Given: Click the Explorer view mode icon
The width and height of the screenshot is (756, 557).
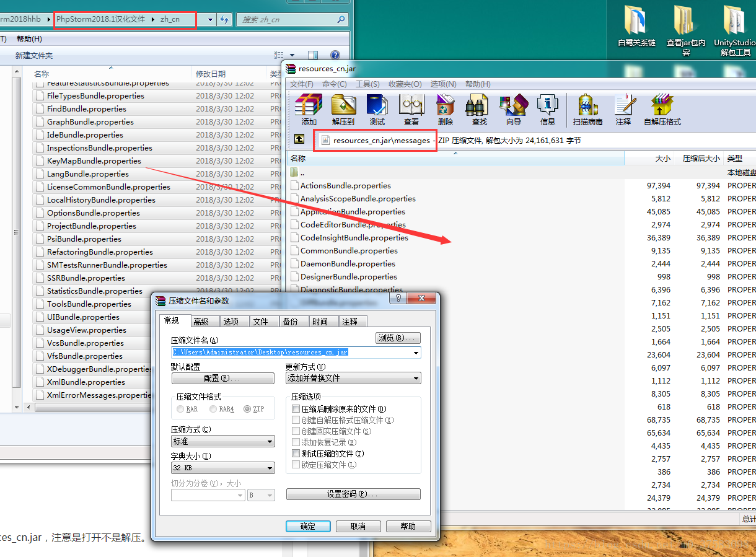Looking at the screenshot, I should click(x=279, y=55).
